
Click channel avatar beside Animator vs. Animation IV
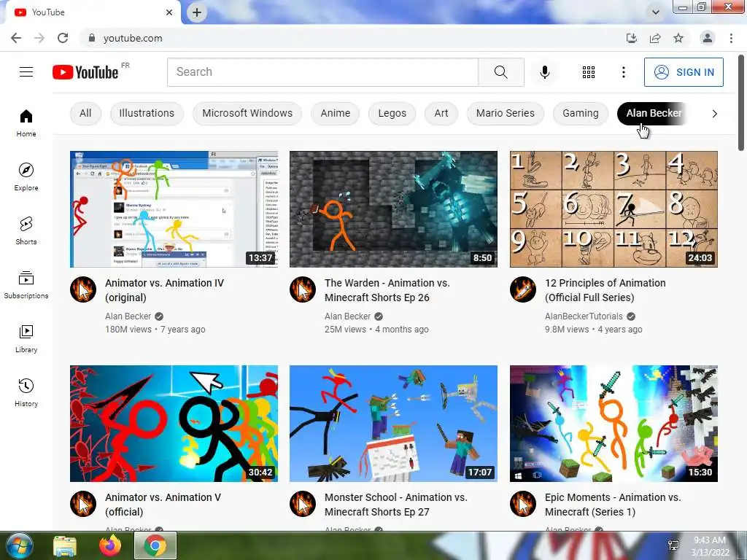[x=83, y=289]
